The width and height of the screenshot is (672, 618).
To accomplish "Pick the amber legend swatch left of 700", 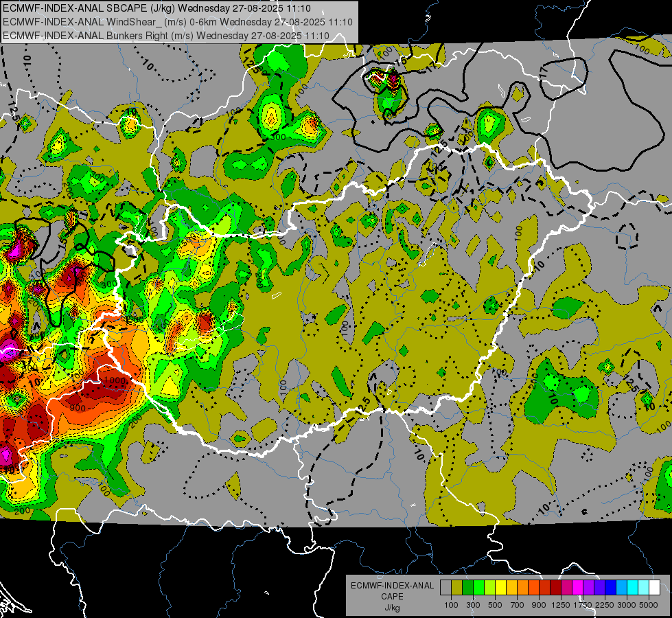I will click(511, 587).
